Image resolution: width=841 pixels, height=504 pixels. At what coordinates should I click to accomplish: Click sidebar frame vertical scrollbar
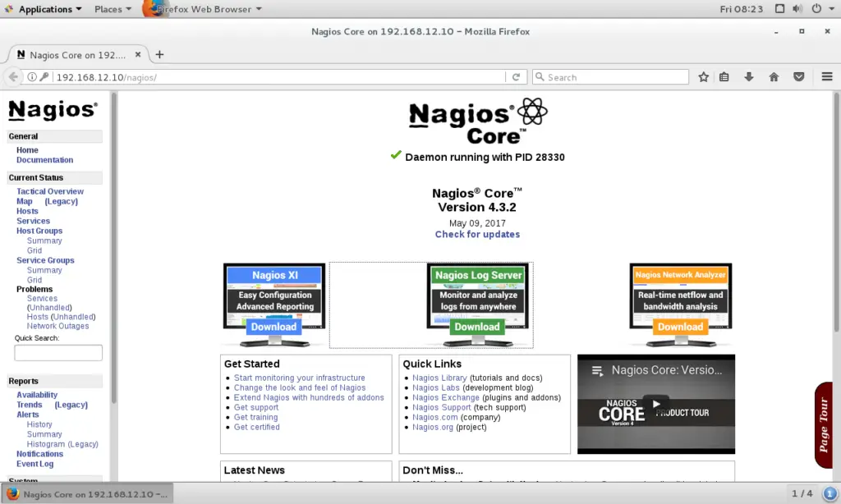[x=113, y=246]
